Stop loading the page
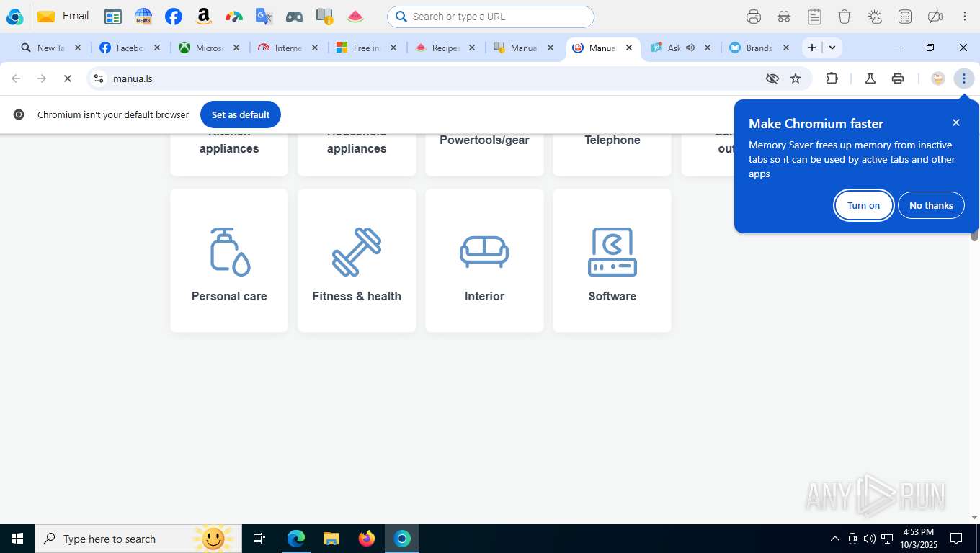 pyautogui.click(x=68, y=78)
